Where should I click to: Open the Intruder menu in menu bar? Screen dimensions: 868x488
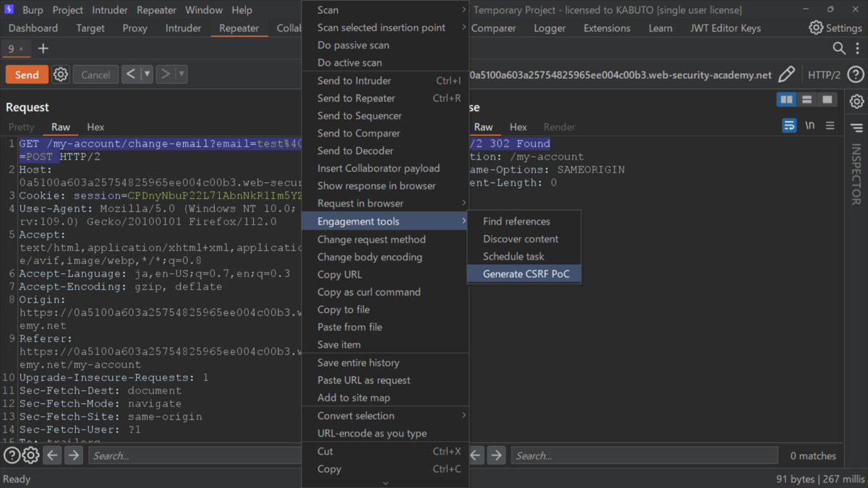tap(109, 10)
